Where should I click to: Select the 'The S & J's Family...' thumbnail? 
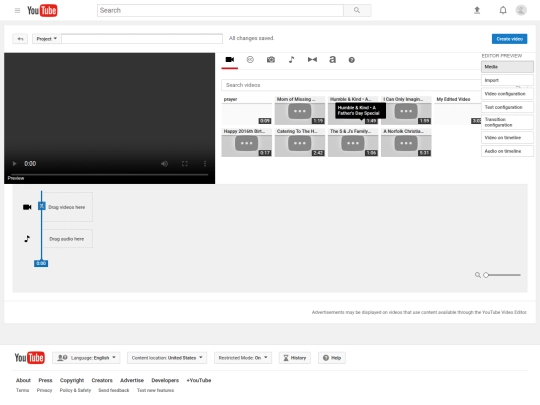pos(353,143)
